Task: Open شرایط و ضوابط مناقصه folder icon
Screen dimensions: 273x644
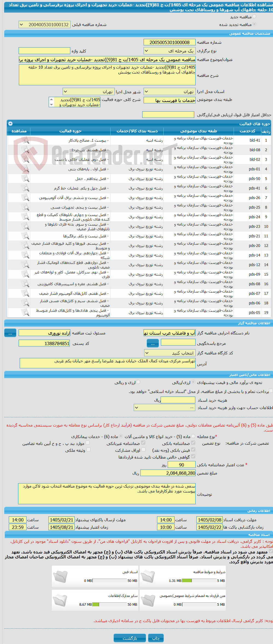Action: [x=148, y=576]
